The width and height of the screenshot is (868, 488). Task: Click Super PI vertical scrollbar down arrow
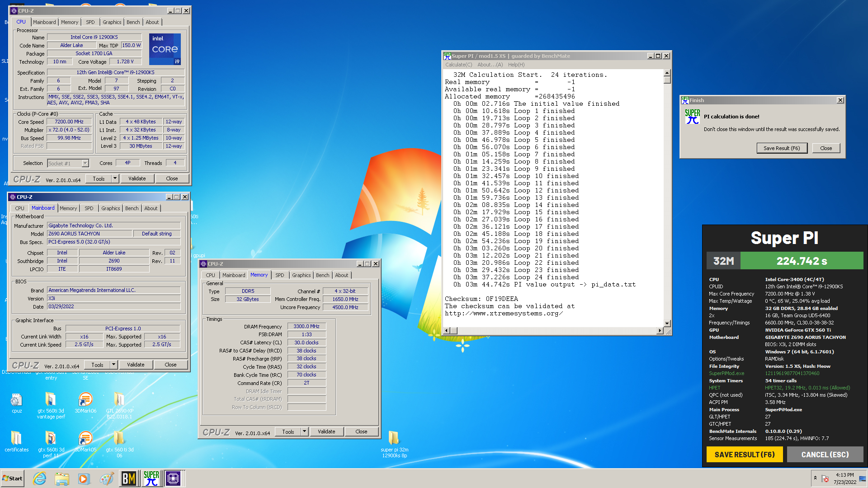667,323
